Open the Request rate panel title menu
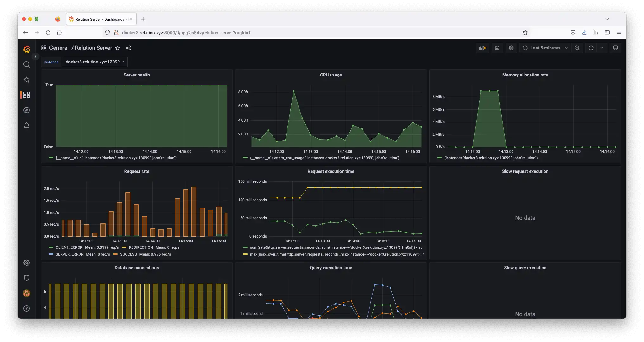This screenshot has width=644, height=342. 137,171
